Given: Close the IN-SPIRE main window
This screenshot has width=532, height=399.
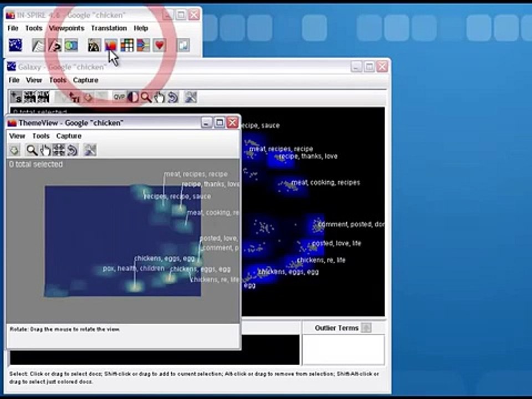Looking at the screenshot, I should pos(194,15).
